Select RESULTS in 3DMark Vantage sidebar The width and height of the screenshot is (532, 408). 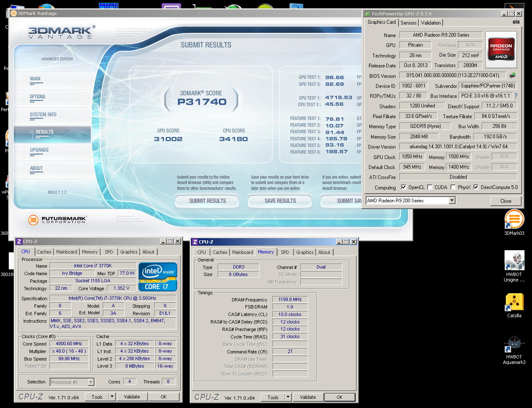click(x=52, y=134)
